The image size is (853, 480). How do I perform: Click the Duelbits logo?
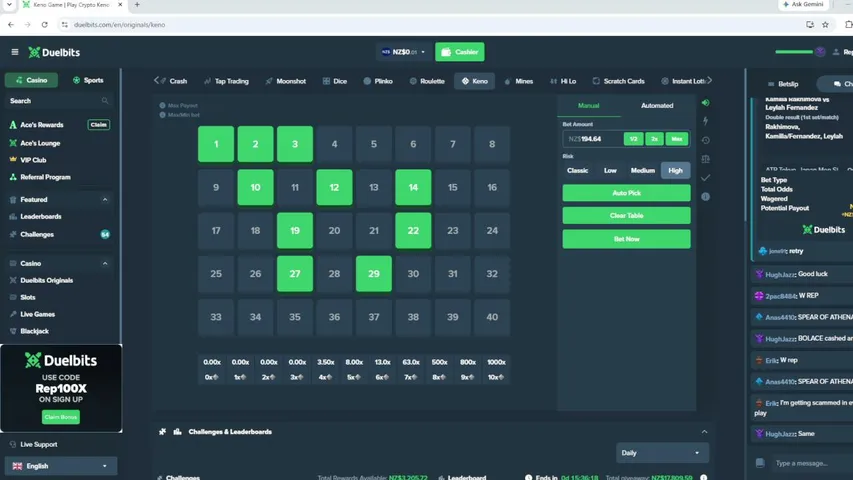coord(54,52)
